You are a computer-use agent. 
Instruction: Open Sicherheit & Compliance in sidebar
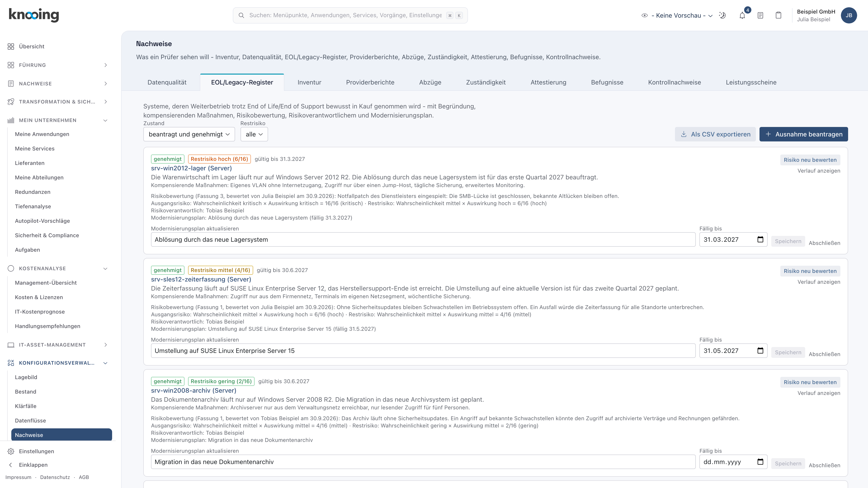coord(47,235)
